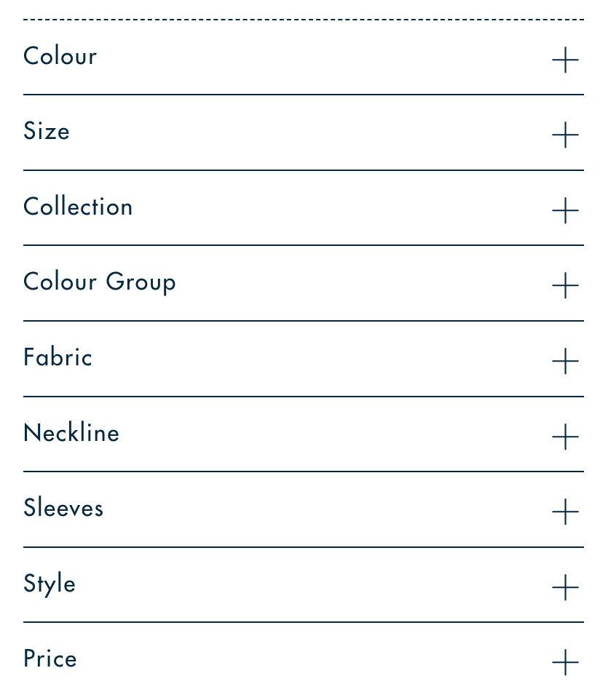Expand the Colour filter label
600x700 pixels.
point(60,57)
